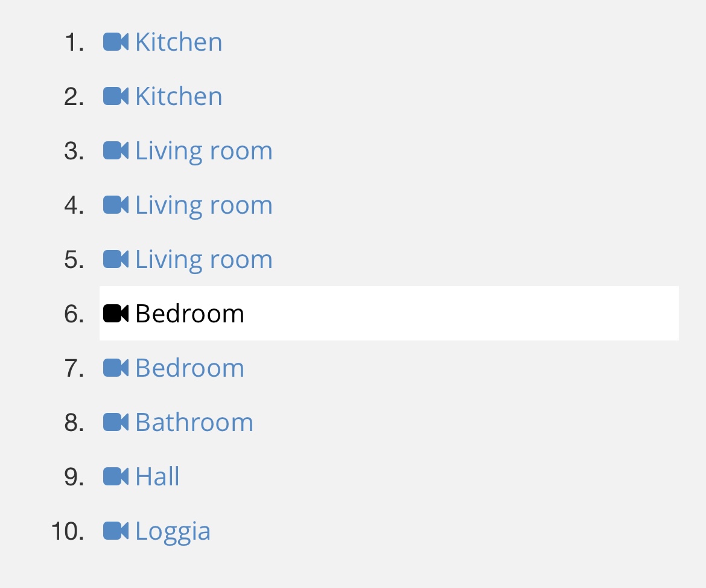Click the camera icon of item 4 Living room
The width and height of the screenshot is (706, 588).
[116, 205]
